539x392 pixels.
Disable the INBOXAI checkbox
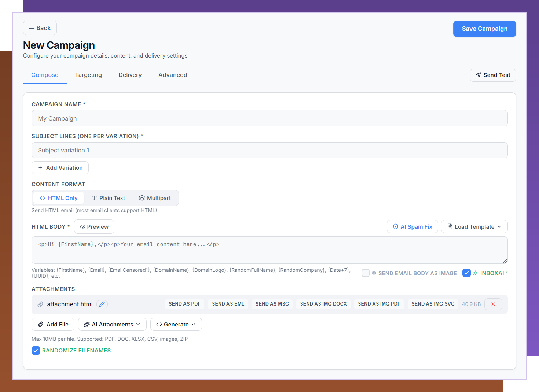coord(466,273)
